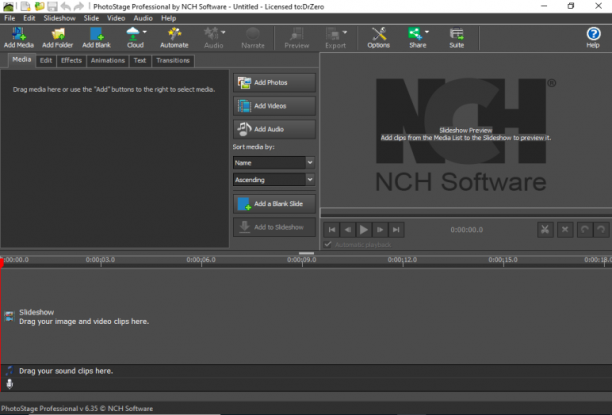Open the Name sort field dropdown
The image size is (612, 415).
[x=274, y=162]
